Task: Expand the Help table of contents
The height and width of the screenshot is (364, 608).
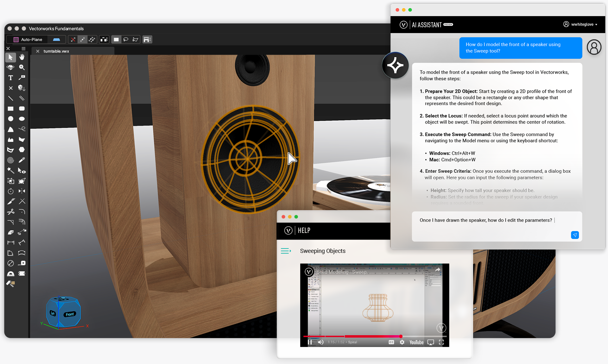Action: point(286,251)
